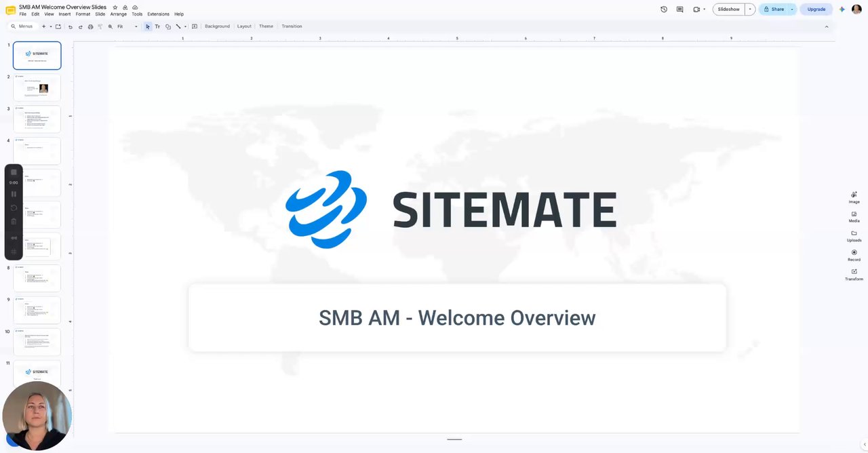Open the Extensions menu
Screen dimensions: 868x453
[158, 14]
